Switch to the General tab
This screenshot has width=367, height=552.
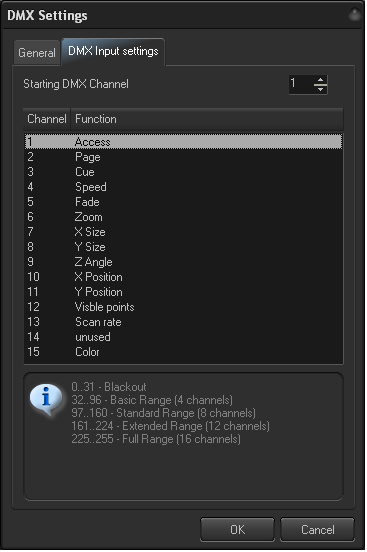pyautogui.click(x=37, y=53)
